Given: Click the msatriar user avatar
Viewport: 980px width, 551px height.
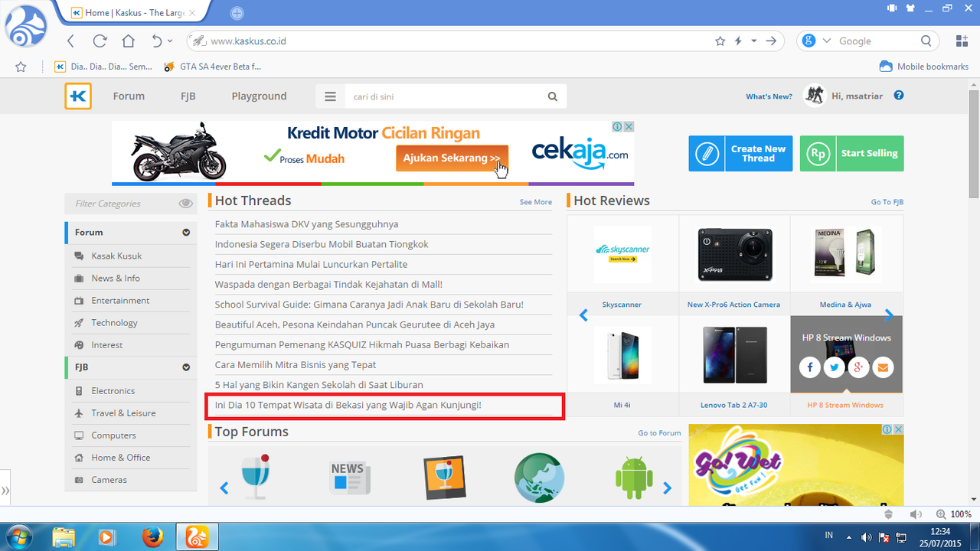Looking at the screenshot, I should pyautogui.click(x=815, y=96).
